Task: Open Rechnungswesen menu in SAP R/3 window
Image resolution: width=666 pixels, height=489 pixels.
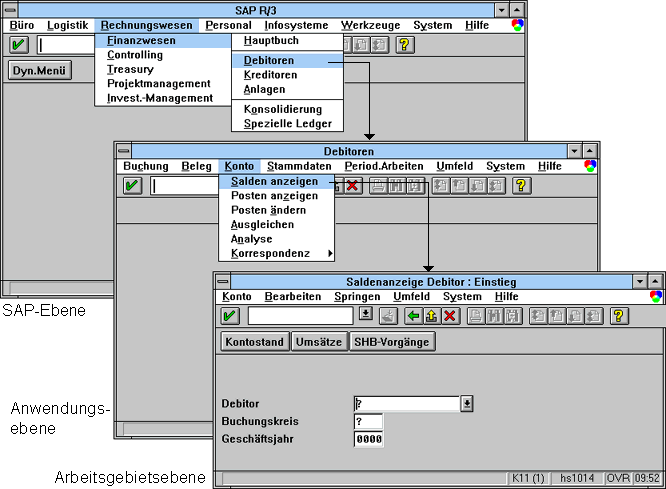Action: click(x=147, y=25)
